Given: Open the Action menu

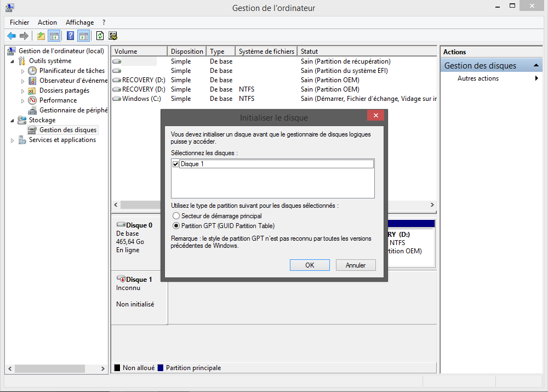Looking at the screenshot, I should pos(47,22).
